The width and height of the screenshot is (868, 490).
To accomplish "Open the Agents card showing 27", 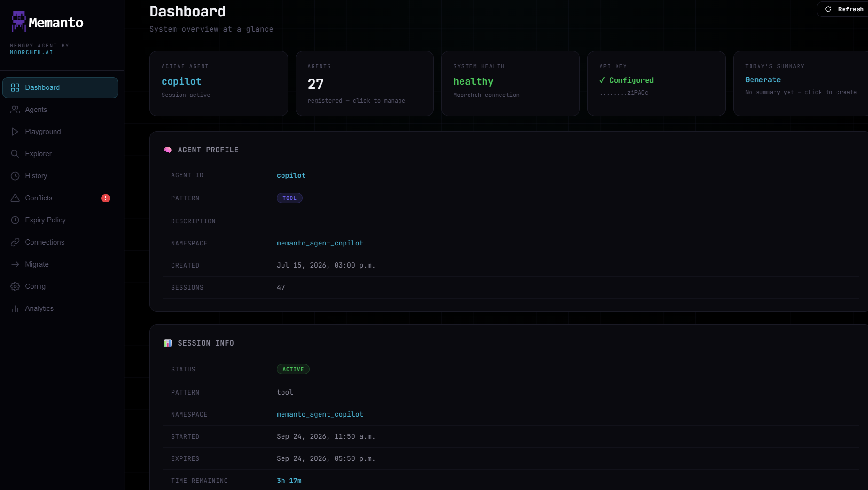I will [365, 83].
